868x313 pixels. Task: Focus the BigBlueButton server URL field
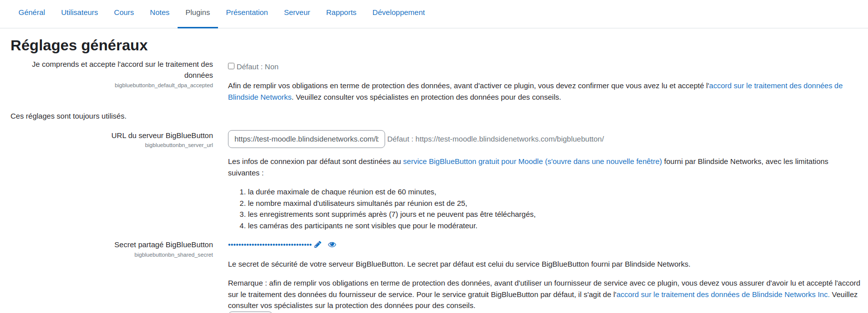306,139
